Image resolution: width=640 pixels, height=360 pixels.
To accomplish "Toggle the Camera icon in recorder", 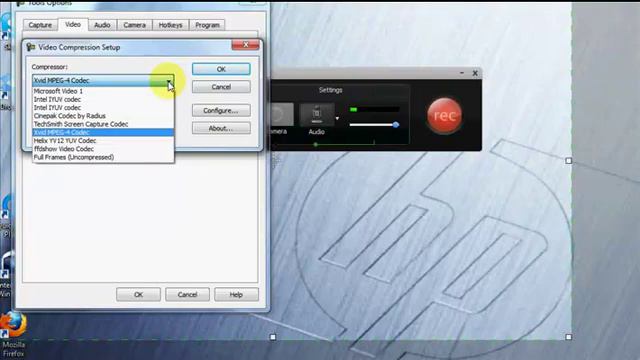I will tap(282, 114).
